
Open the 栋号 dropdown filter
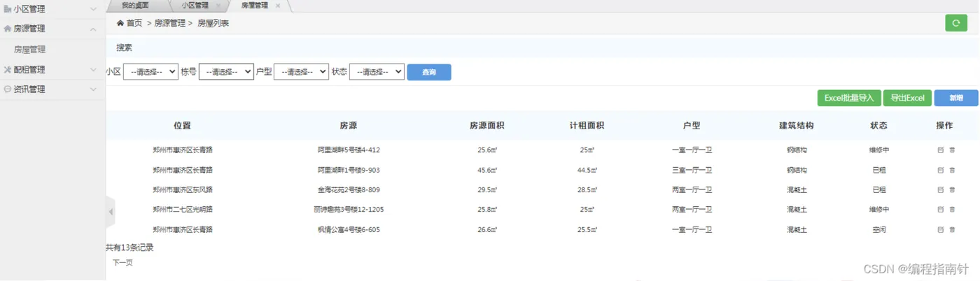tap(226, 72)
